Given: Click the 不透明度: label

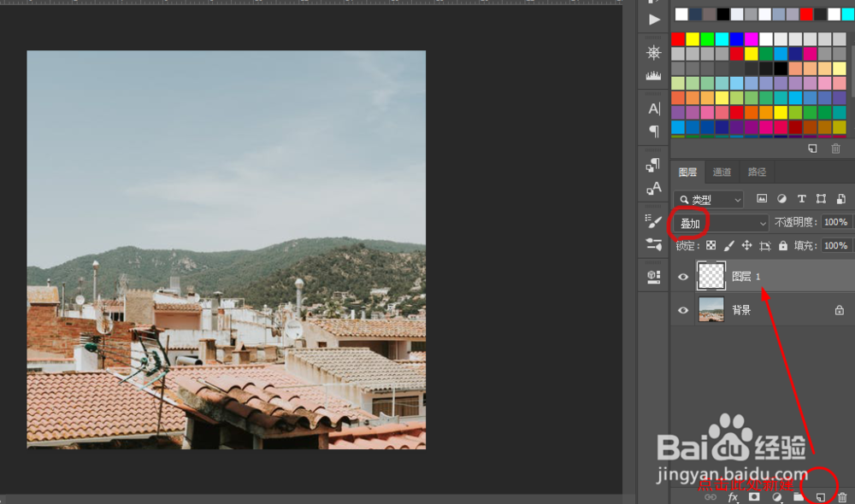Looking at the screenshot, I should coord(796,222).
